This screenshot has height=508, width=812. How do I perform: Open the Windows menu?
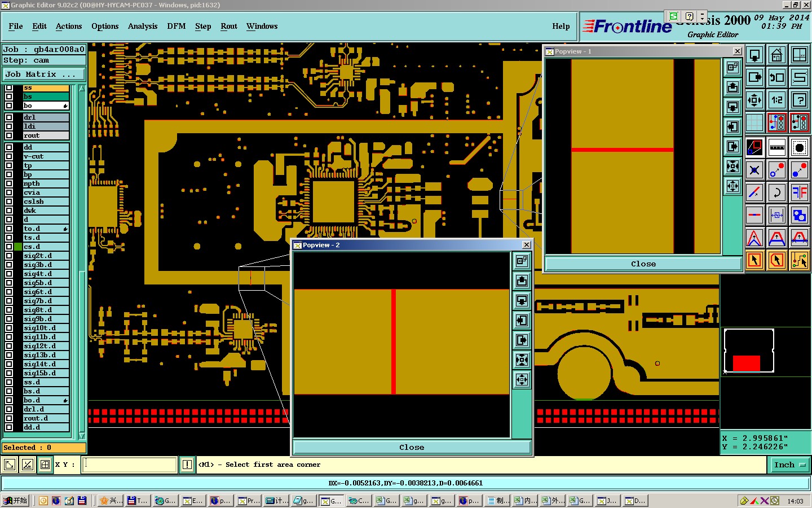click(262, 26)
